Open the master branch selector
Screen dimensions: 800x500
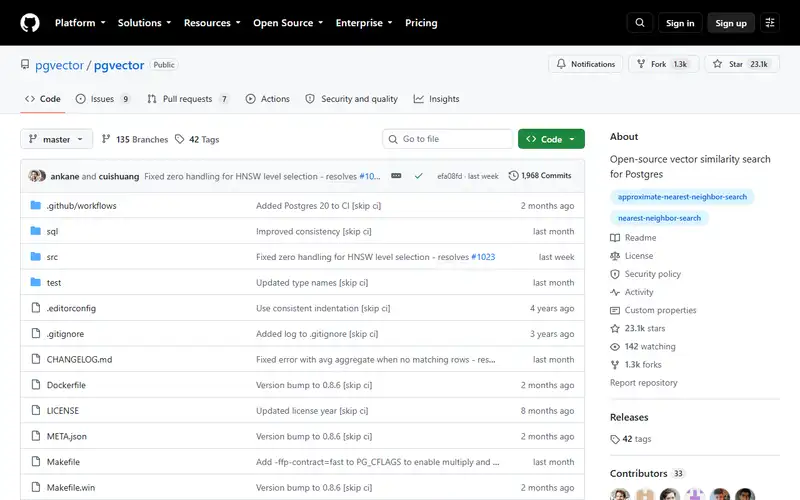(57, 139)
